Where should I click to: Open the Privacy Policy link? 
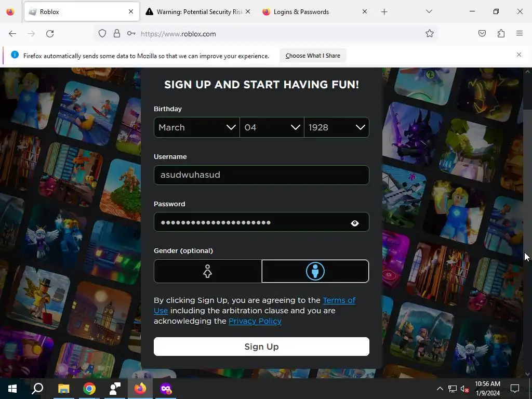(x=255, y=321)
